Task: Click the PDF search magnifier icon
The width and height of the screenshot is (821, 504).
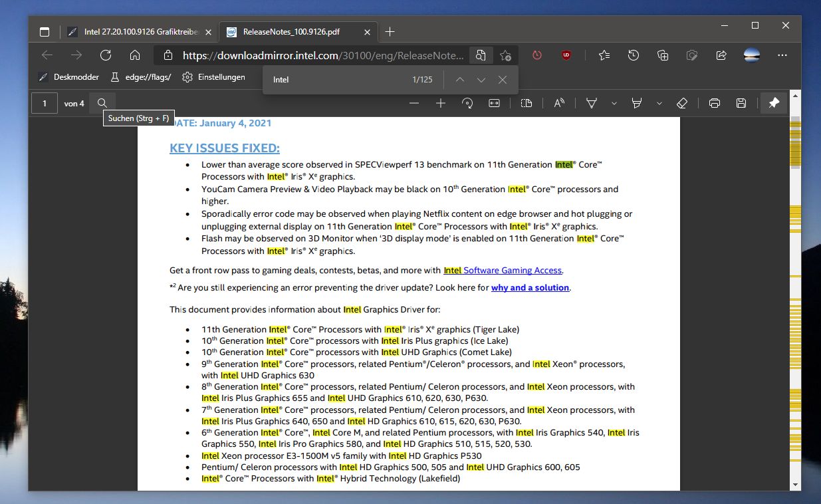Action: (x=102, y=103)
